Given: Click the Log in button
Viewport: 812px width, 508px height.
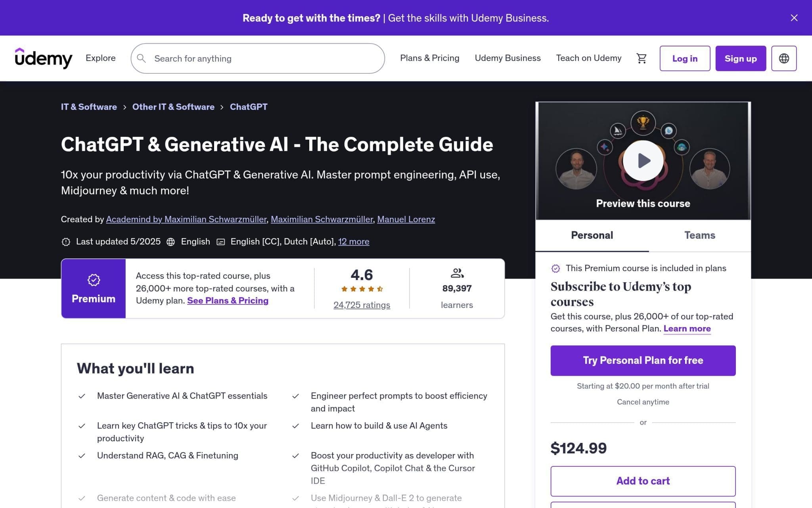Looking at the screenshot, I should pyautogui.click(x=685, y=58).
